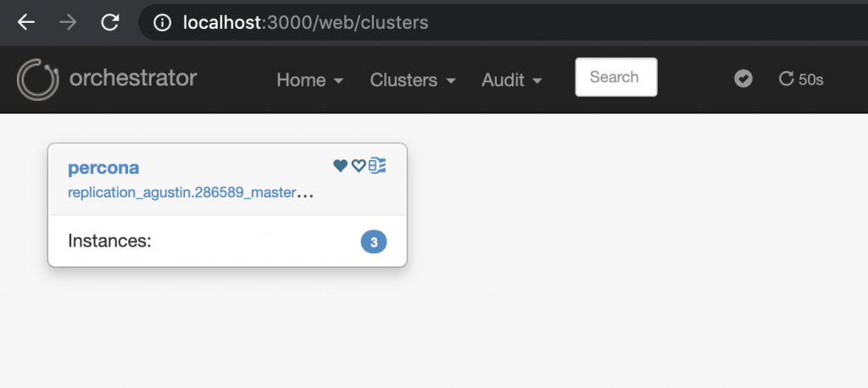Screen dimensions: 868x388
Task: Open the percona cluster link
Action: [x=103, y=168]
